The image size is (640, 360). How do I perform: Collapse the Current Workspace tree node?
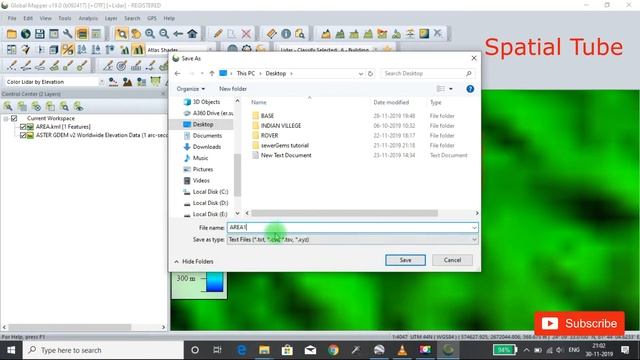coord(6,118)
